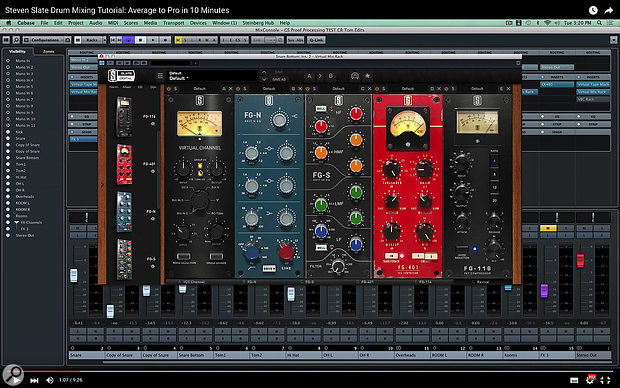620x388 pixels.
Task: Go to next preset with down chevron
Action: point(264,79)
